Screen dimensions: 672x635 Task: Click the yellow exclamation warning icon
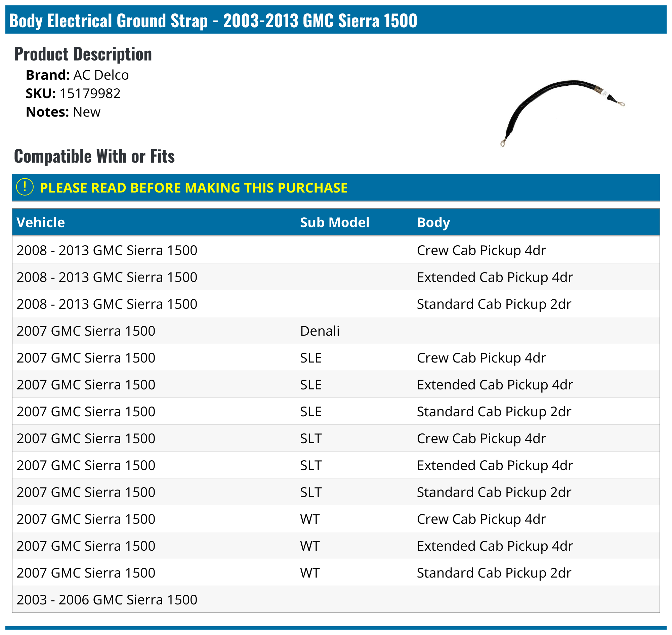[x=25, y=187]
